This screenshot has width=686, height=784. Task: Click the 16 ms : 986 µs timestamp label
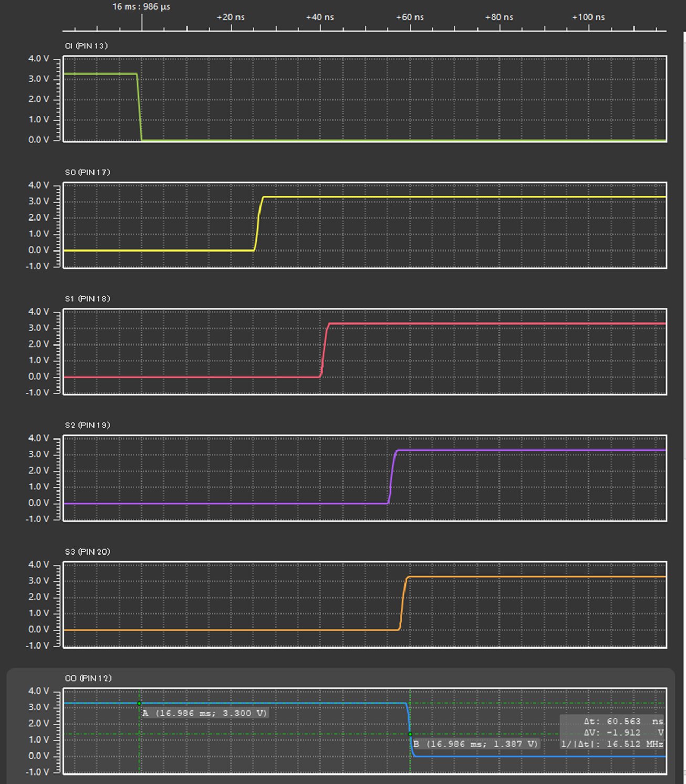click(142, 7)
